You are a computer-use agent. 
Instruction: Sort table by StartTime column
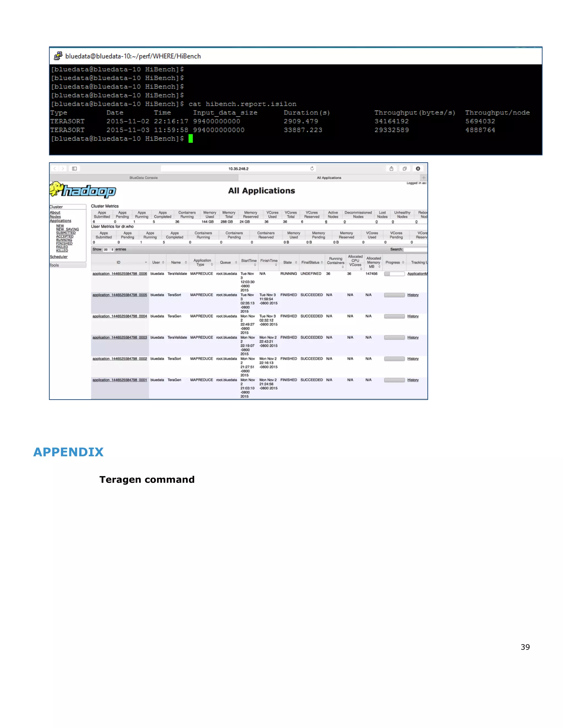coord(249,262)
